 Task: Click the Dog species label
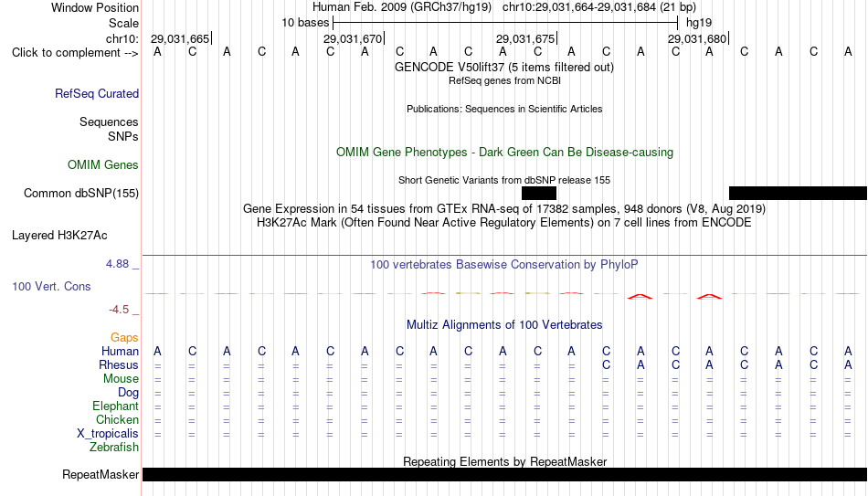coord(129,393)
